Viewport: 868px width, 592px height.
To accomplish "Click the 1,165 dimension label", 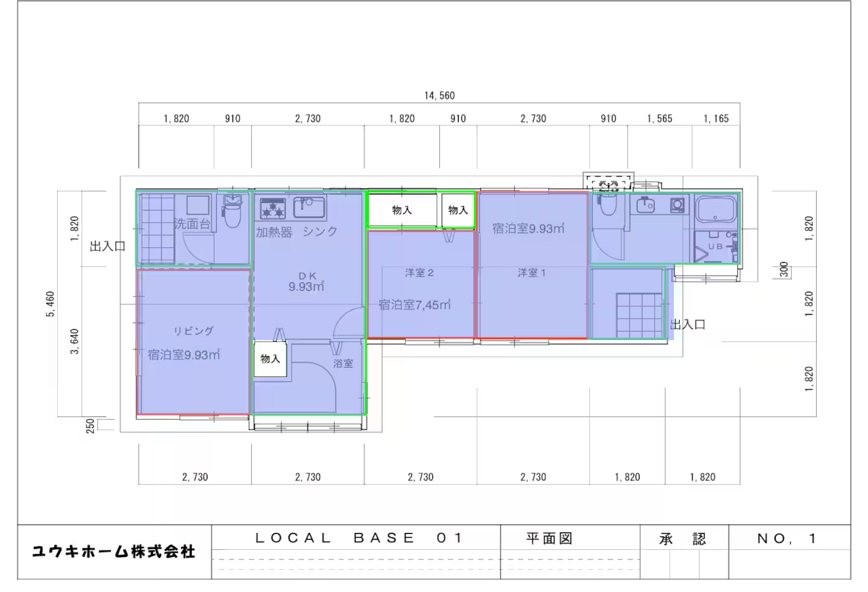I will coord(716,119).
